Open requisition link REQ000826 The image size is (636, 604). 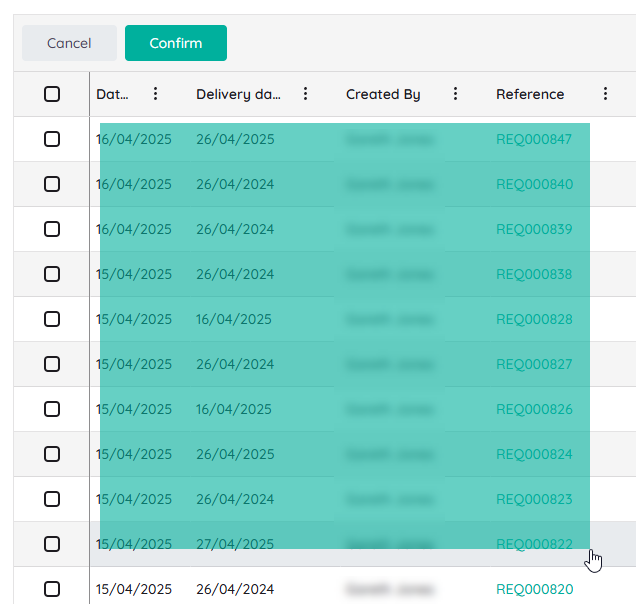(534, 409)
